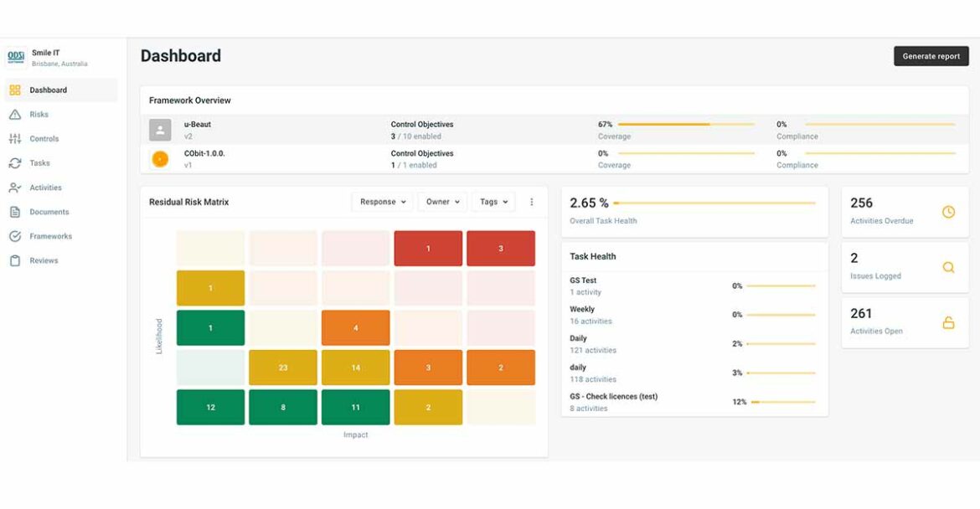Click the Documents page icon
Screen dimensions: 980x509
tap(15, 212)
